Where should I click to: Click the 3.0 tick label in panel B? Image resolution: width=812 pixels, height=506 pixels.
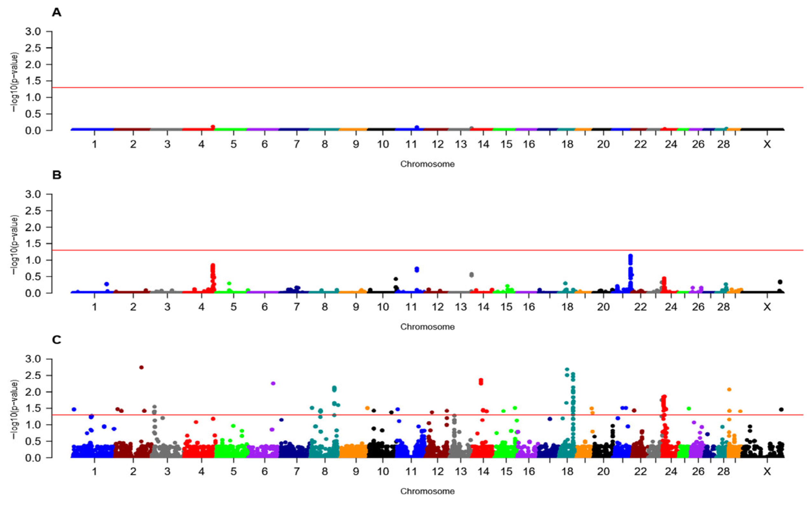33,194
